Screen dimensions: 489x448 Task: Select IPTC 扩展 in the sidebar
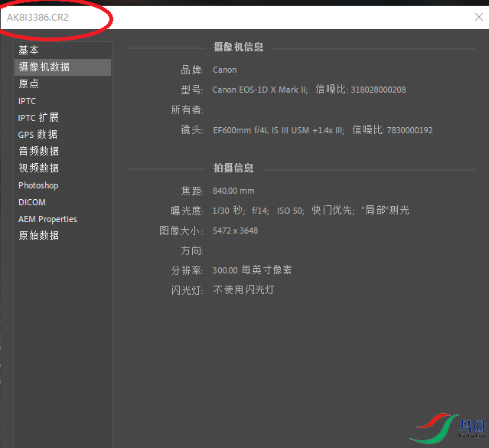(38, 118)
